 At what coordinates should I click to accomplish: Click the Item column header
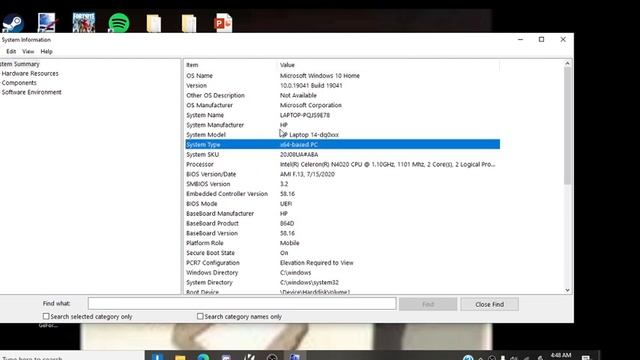pyautogui.click(x=231, y=65)
